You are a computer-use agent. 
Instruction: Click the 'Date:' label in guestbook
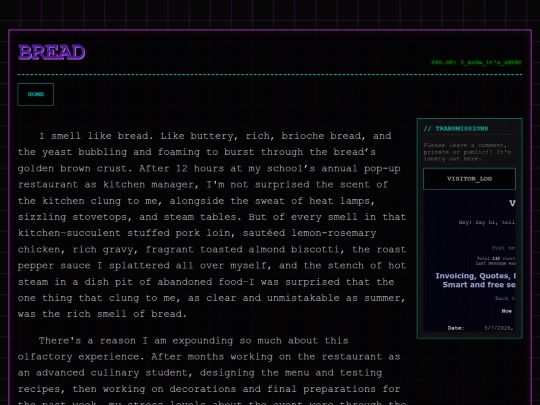[x=456, y=328]
